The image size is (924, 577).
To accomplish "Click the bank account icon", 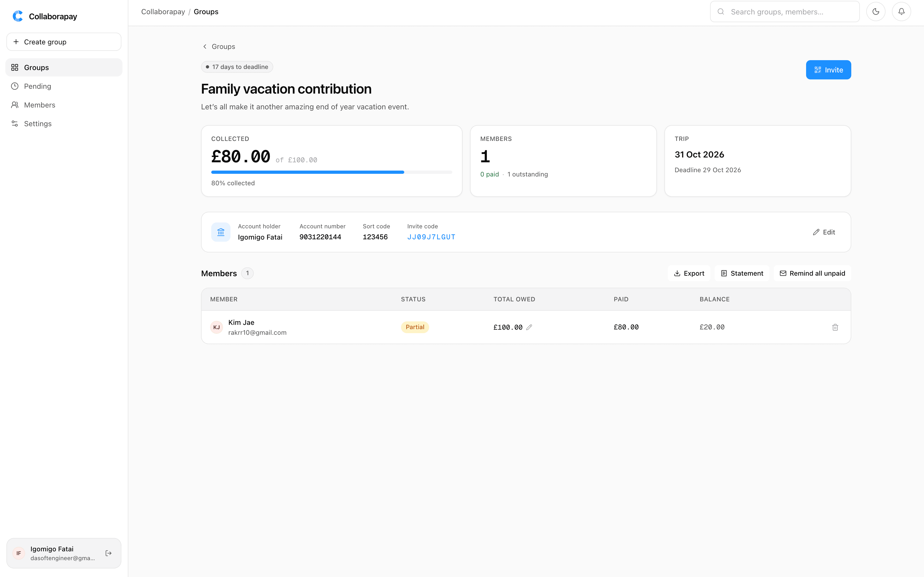I will (x=221, y=232).
